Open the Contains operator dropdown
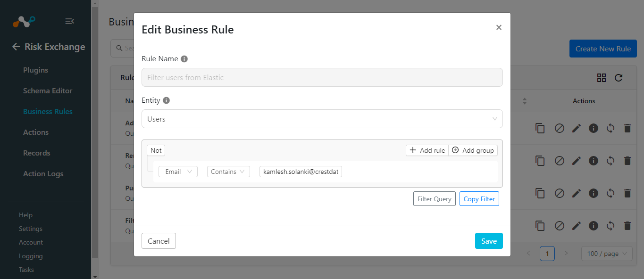Viewport: 644px width, 279px height. point(228,172)
